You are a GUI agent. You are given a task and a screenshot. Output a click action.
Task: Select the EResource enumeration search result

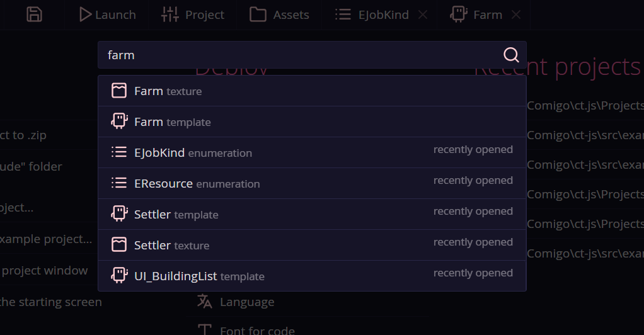point(312,183)
